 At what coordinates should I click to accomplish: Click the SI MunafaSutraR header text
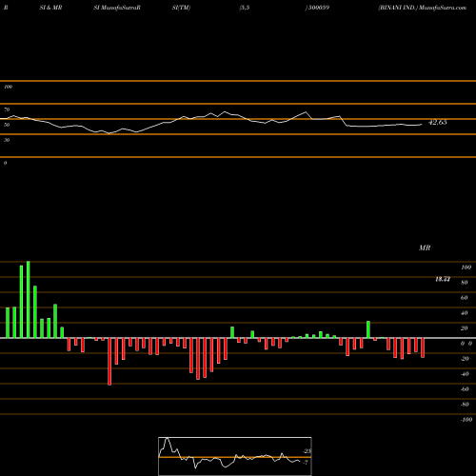point(117,8)
